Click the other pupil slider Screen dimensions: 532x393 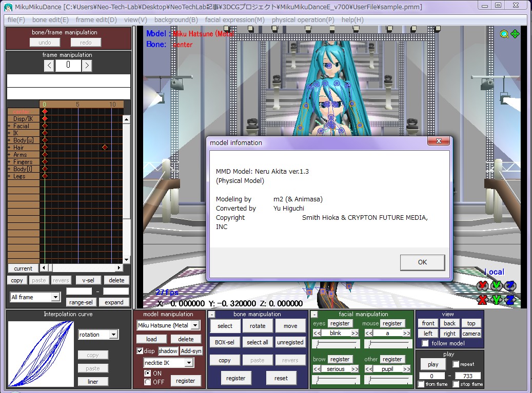click(388, 380)
